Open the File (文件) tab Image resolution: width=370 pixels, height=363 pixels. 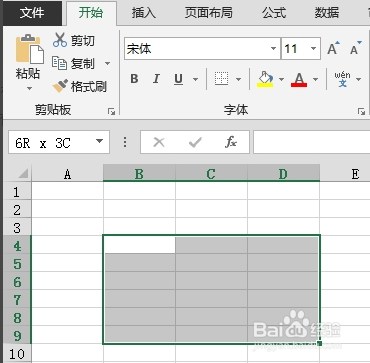coord(32,13)
